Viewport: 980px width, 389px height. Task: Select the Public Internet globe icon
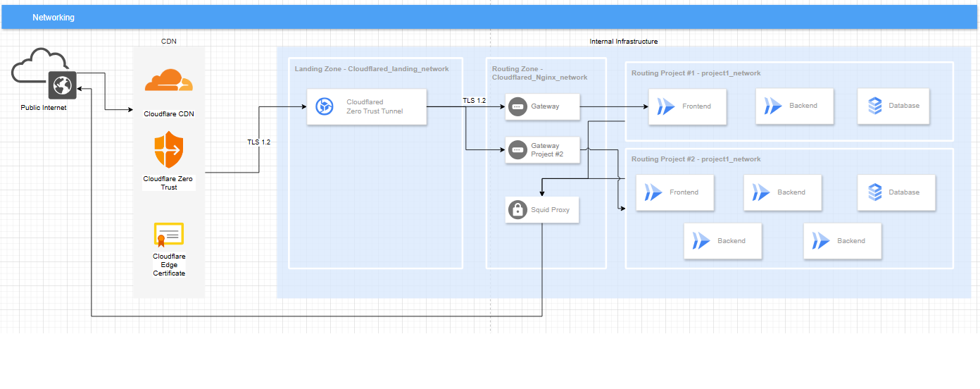[62, 85]
